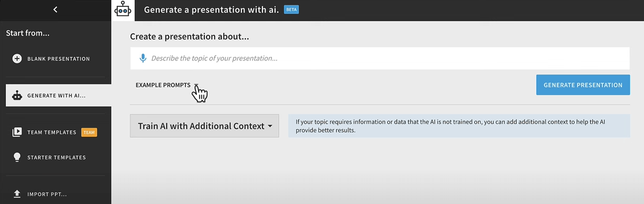This screenshot has width=644, height=204.
Task: Click the Team Templates slides icon
Action: coord(17,132)
